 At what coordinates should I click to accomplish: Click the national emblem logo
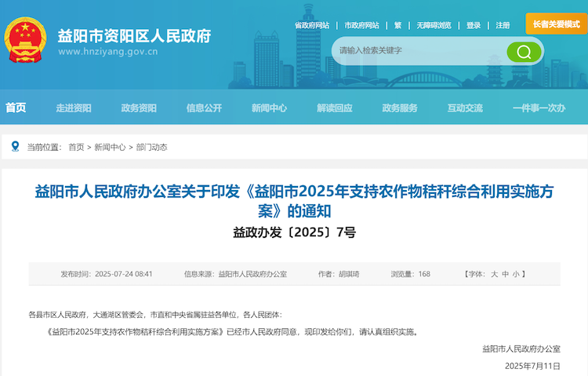25,42
